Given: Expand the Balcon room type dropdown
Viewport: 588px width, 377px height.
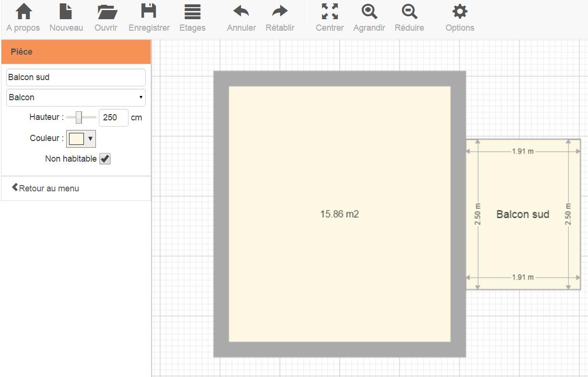Looking at the screenshot, I should [x=76, y=97].
